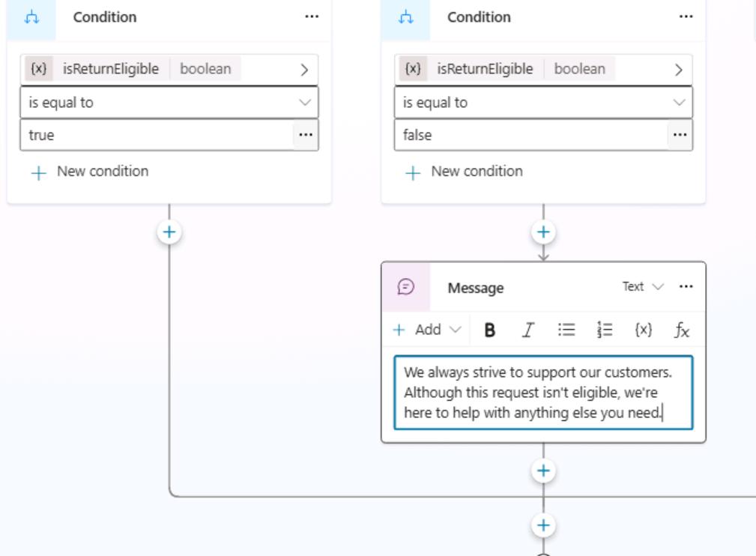Open options menu of true Condition node
The width and height of the screenshot is (756, 556).
point(312,17)
